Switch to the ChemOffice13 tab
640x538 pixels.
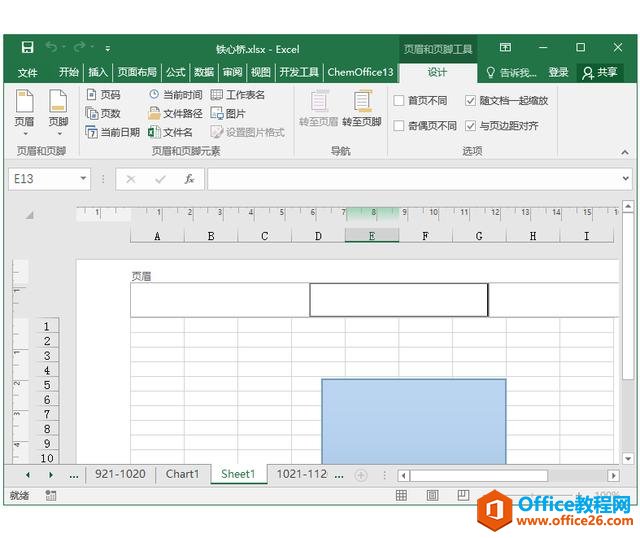click(x=360, y=72)
